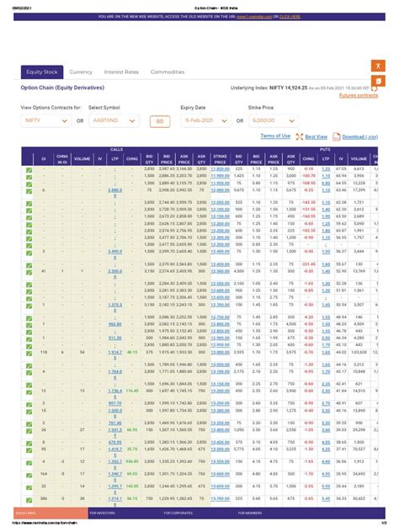This screenshot has height=532, width=399.
Task: Click the Option Chain (Equity Derivatives) heading
Action: [x=62, y=88]
